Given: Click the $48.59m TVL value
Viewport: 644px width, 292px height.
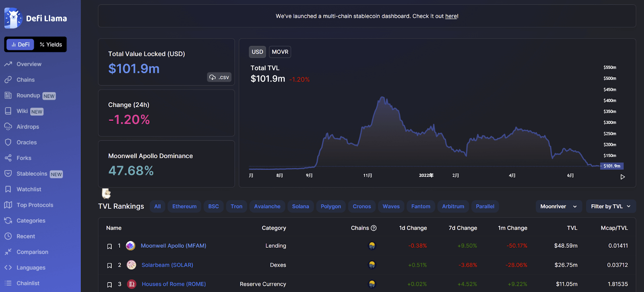Looking at the screenshot, I should pos(566,246).
